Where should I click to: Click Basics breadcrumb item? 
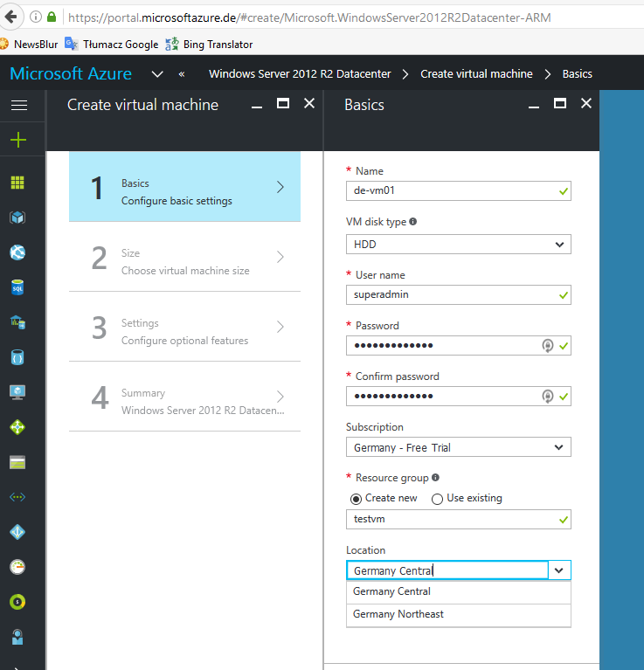coord(577,74)
